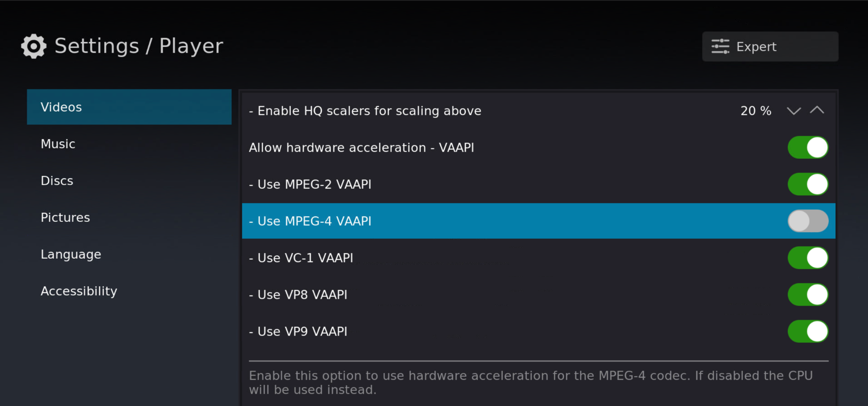868x406 pixels.
Task: Disable the Allow hardware acceleration VAAPI toggle
Action: click(x=807, y=147)
